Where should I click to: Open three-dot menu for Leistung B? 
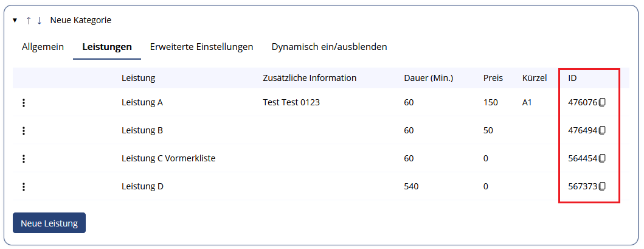(24, 130)
